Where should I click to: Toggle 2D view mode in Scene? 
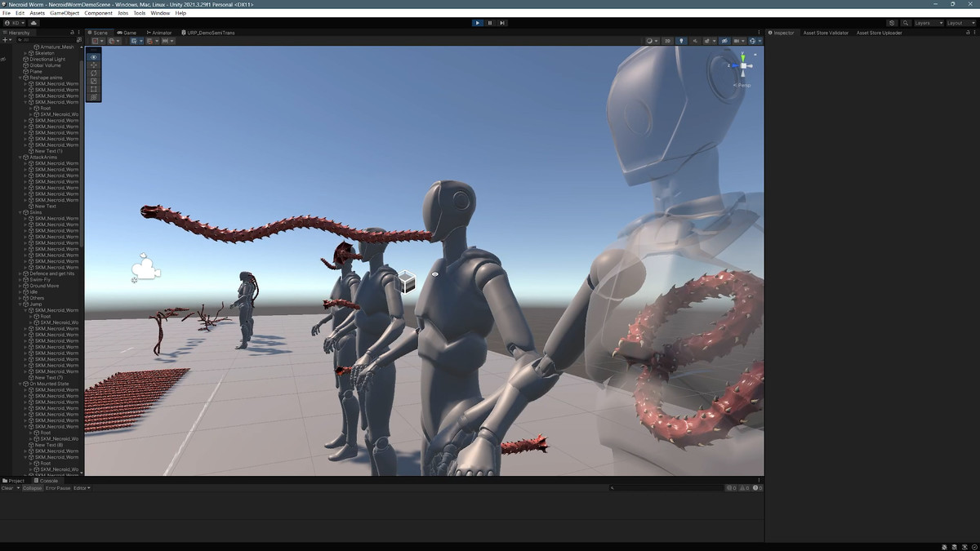[x=667, y=41]
